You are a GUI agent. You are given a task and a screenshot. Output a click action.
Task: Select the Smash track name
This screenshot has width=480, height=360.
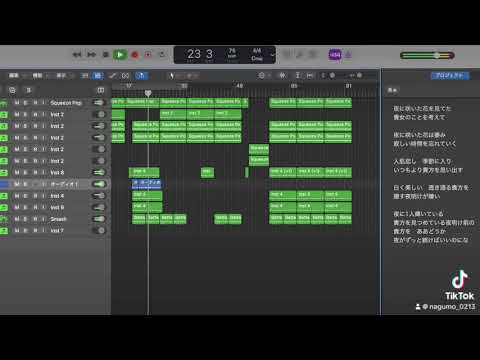pyautogui.click(x=58, y=219)
